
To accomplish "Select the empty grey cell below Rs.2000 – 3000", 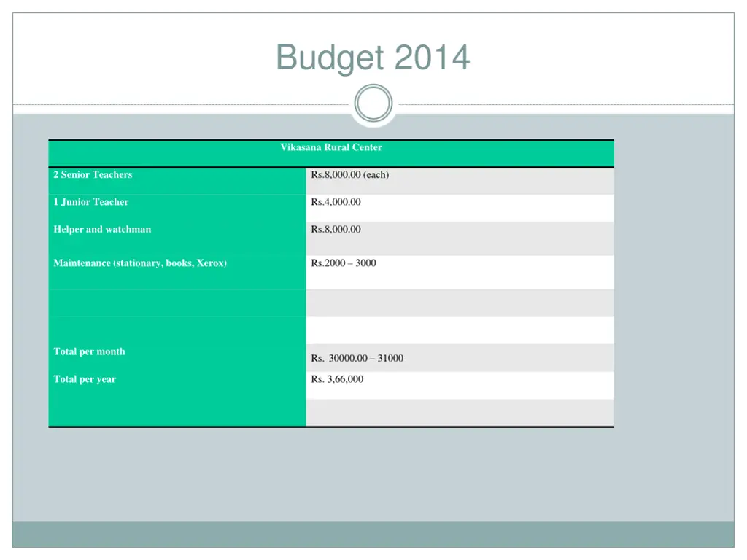I will pyautogui.click(x=460, y=303).
